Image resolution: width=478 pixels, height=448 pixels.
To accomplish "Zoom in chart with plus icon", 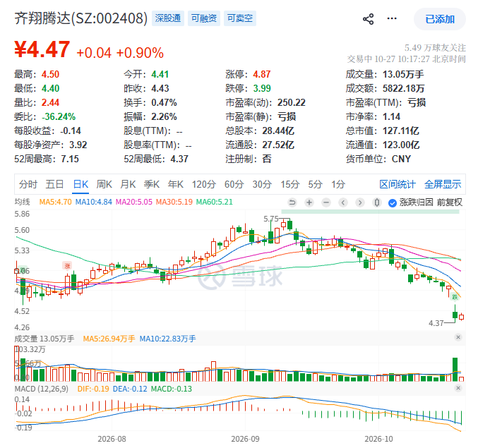I will click(x=309, y=202).
